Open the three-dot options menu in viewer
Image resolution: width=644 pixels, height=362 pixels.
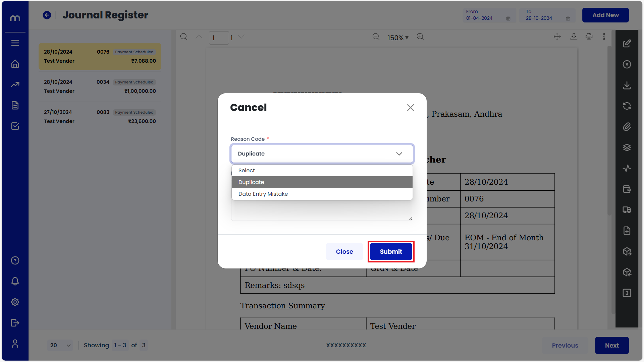click(604, 37)
